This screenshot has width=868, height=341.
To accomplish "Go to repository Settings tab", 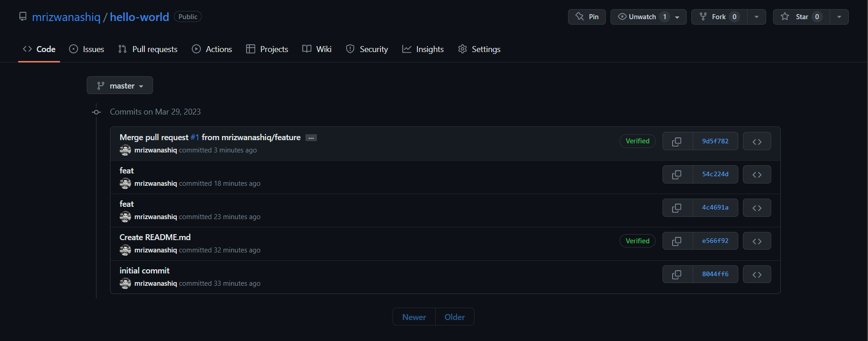I will tap(479, 49).
